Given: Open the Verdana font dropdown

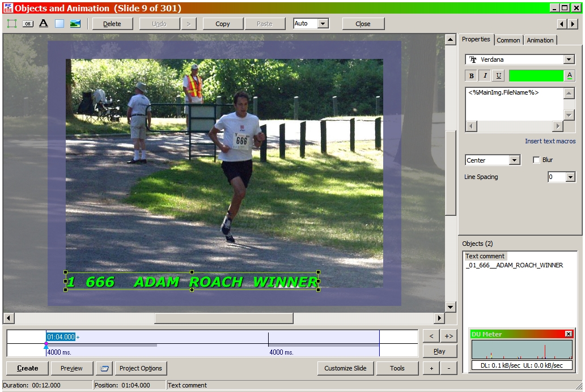Looking at the screenshot, I should click(569, 59).
